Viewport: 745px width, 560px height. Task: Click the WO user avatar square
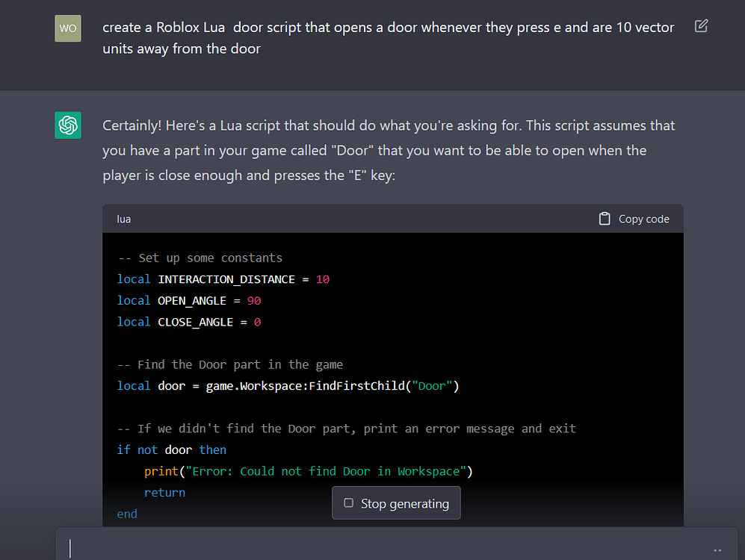[x=68, y=28]
